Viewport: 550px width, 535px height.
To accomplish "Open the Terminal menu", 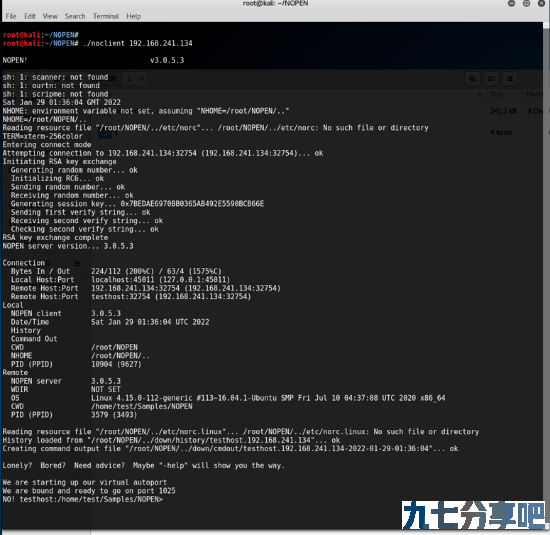I will point(106,16).
